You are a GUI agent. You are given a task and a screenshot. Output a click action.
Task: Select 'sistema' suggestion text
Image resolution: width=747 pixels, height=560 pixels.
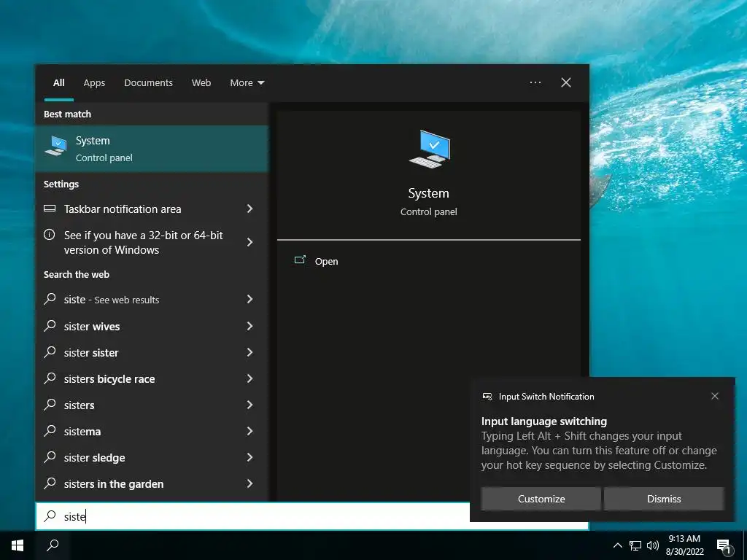pos(82,432)
